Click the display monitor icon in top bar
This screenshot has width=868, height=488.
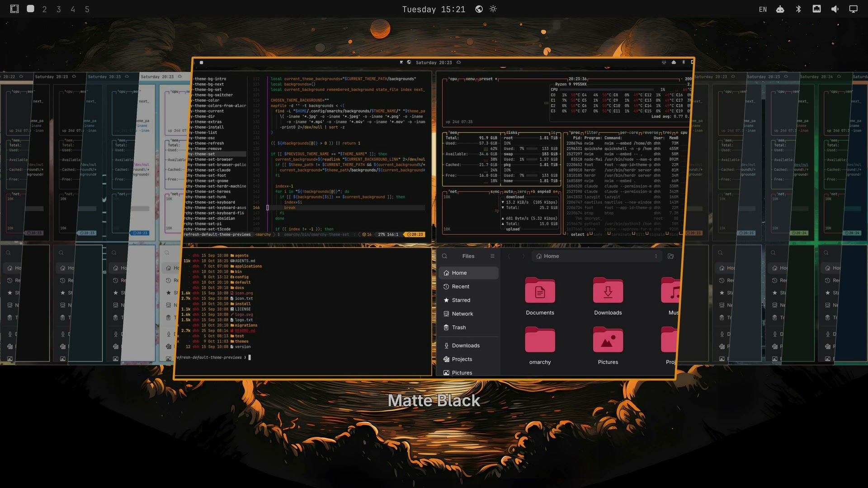[x=853, y=9]
